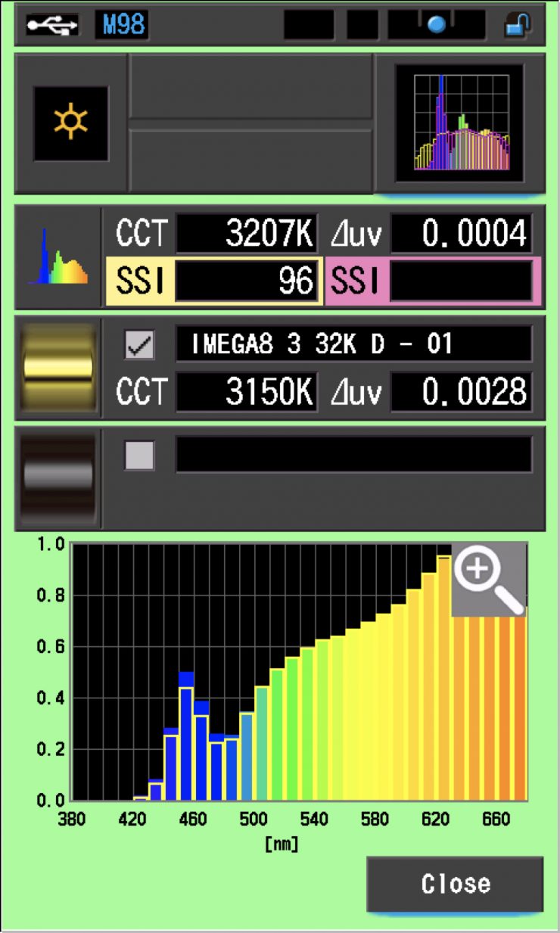Click the yellow SSI label
This screenshot has width=560, height=933.
click(138, 281)
